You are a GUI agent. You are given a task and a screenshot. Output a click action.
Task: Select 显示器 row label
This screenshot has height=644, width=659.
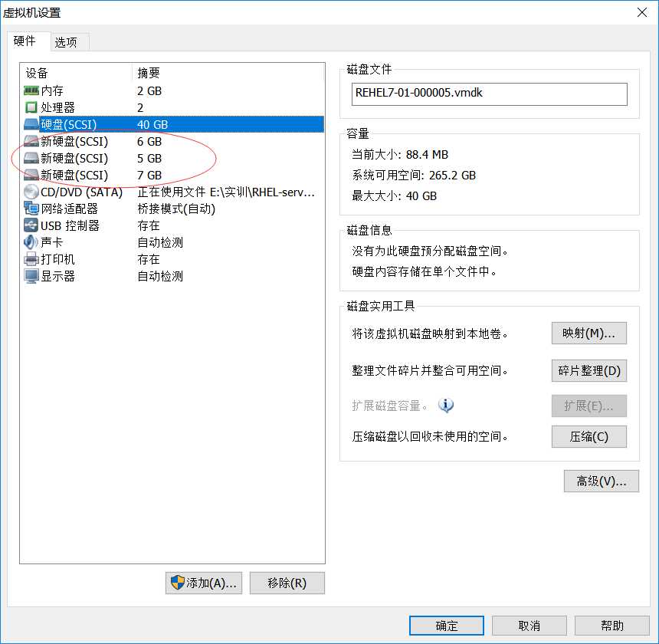pos(57,276)
